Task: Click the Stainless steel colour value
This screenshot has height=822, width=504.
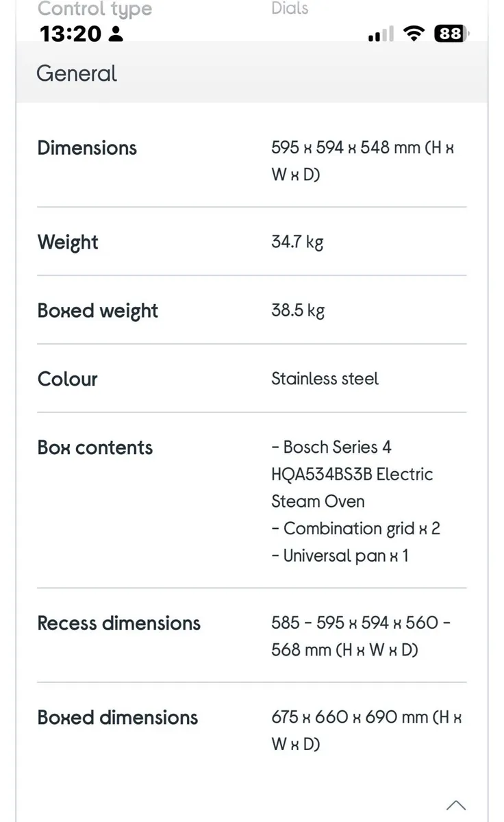Action: click(x=325, y=379)
